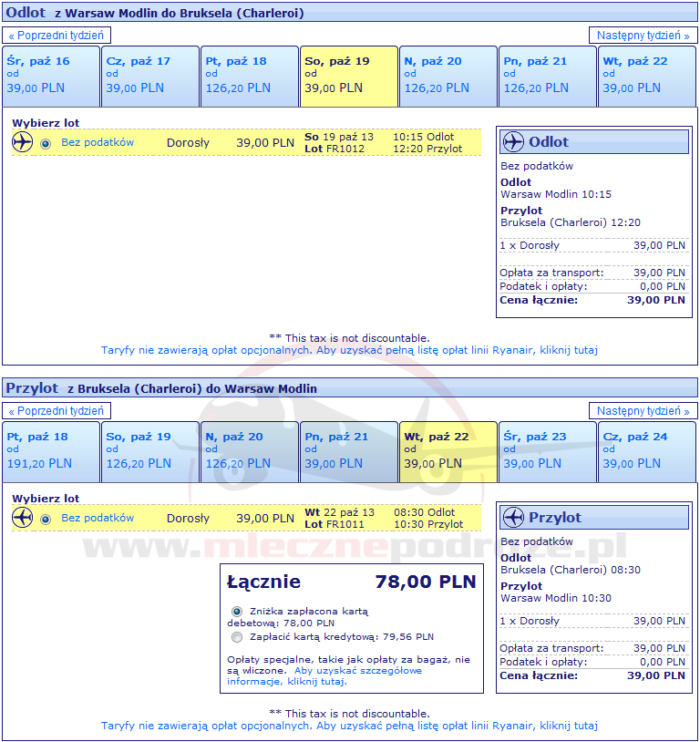Go to previous week for outbound flights
The image size is (700, 742).
[x=57, y=36]
